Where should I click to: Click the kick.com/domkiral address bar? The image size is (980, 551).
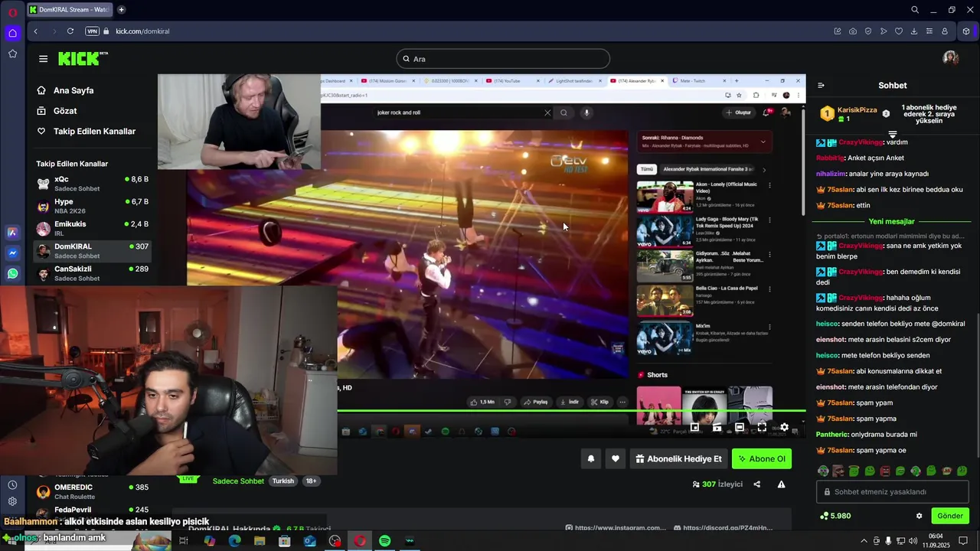click(142, 31)
